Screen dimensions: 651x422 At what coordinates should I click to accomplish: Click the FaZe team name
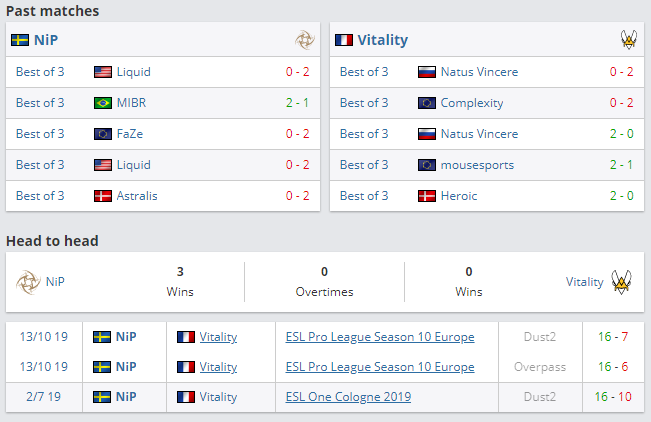click(134, 134)
